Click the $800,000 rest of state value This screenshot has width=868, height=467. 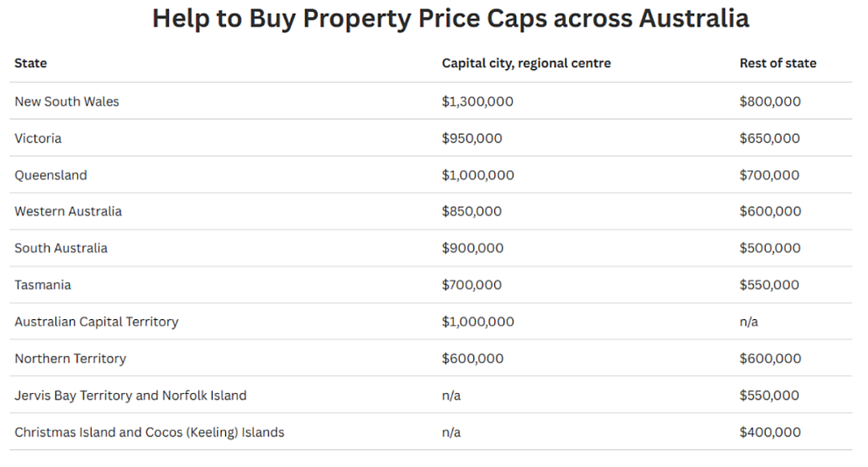tap(770, 102)
